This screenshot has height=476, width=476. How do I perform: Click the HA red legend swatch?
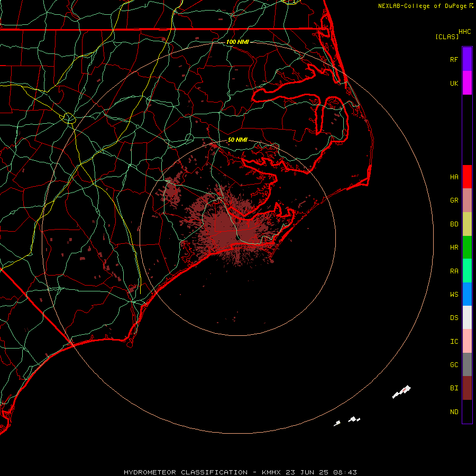pos(467,177)
